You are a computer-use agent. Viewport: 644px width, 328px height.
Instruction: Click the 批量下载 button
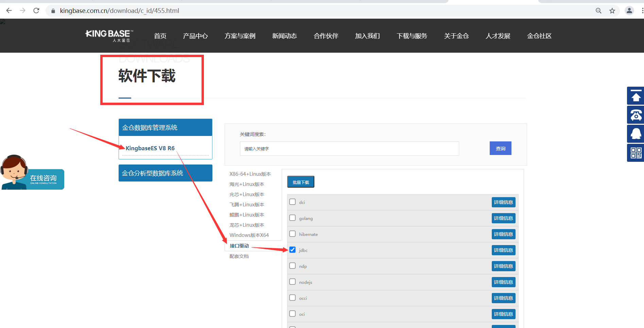point(300,182)
